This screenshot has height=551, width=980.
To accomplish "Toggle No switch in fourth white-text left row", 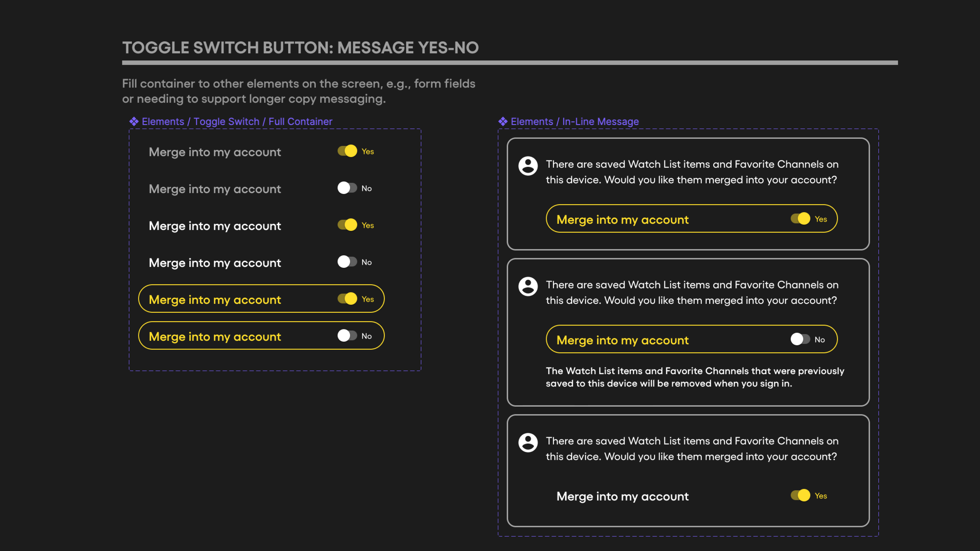I will point(347,262).
